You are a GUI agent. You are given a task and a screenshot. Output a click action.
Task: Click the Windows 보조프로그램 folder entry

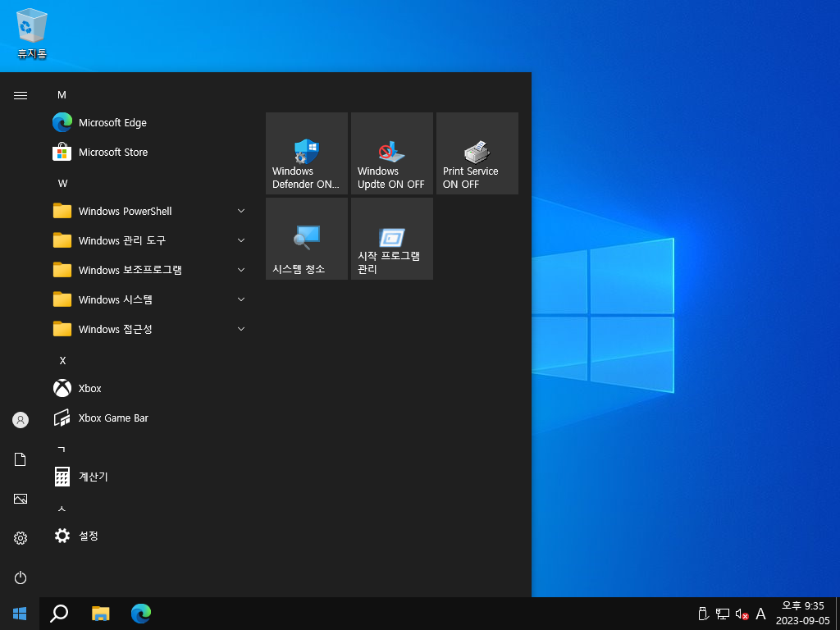[x=152, y=270]
